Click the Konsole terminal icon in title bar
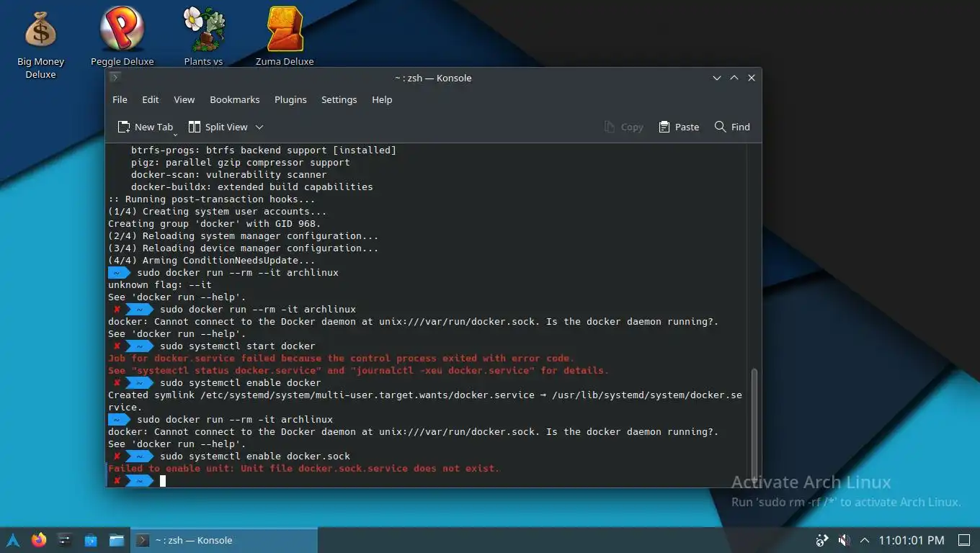980x553 pixels. pos(115,78)
